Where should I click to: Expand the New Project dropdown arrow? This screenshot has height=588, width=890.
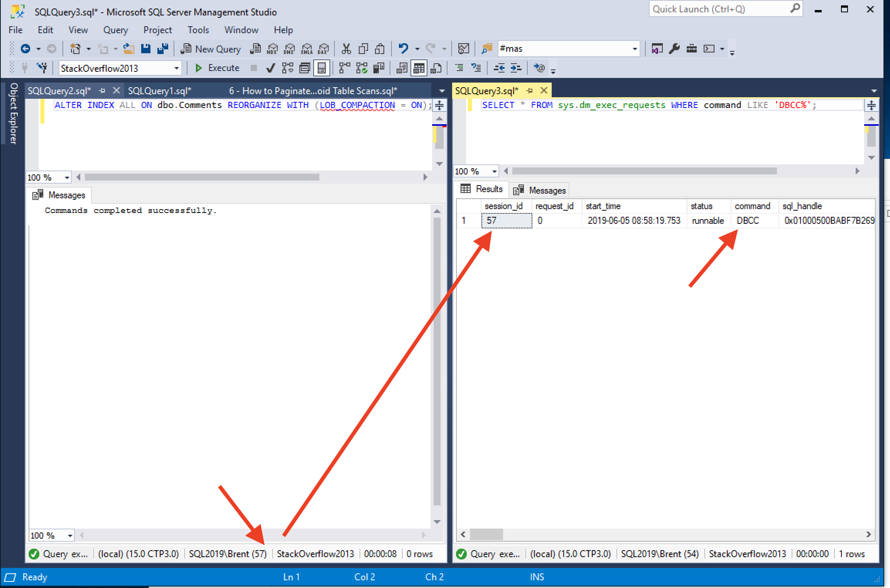tap(88, 49)
